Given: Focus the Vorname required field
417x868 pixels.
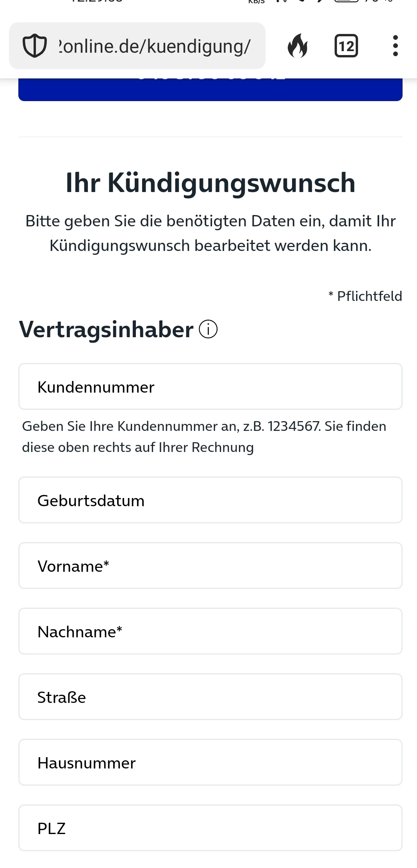Looking at the screenshot, I should tap(210, 566).
